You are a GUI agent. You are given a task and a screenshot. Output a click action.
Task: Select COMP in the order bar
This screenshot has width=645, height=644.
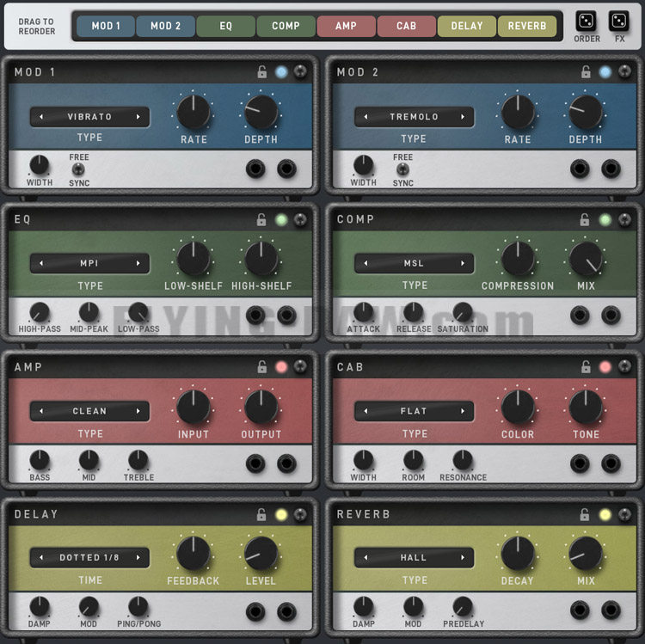(x=286, y=27)
